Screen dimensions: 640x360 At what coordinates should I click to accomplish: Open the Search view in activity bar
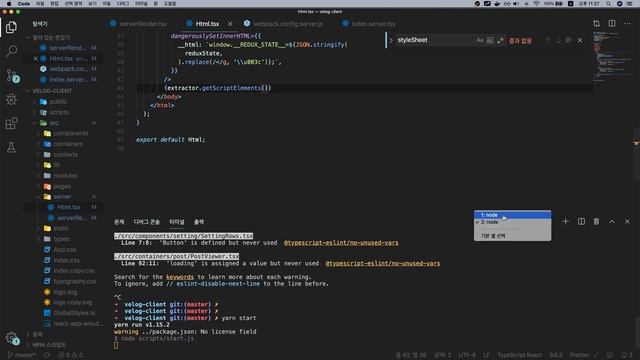click(x=11, y=51)
